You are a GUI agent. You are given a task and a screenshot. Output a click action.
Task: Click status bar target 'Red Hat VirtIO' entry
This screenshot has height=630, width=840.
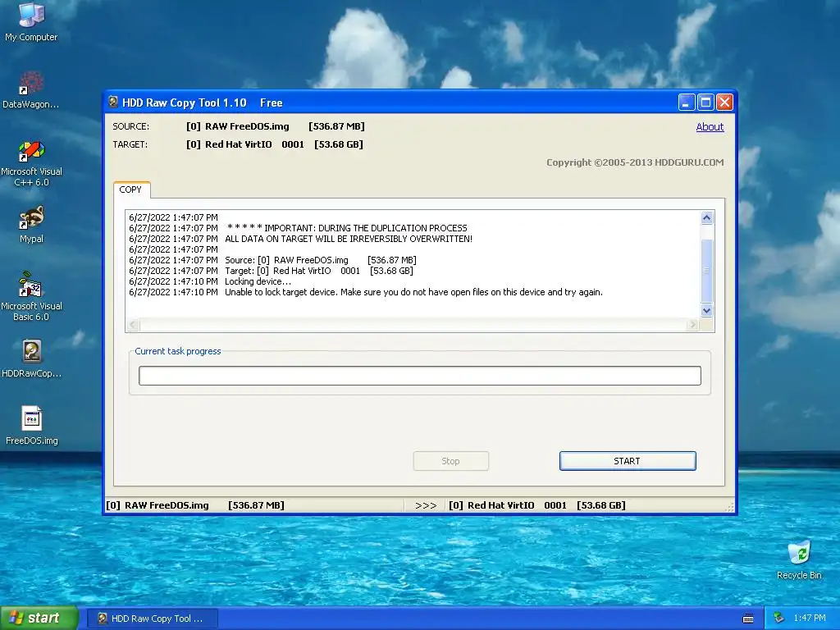click(x=536, y=505)
